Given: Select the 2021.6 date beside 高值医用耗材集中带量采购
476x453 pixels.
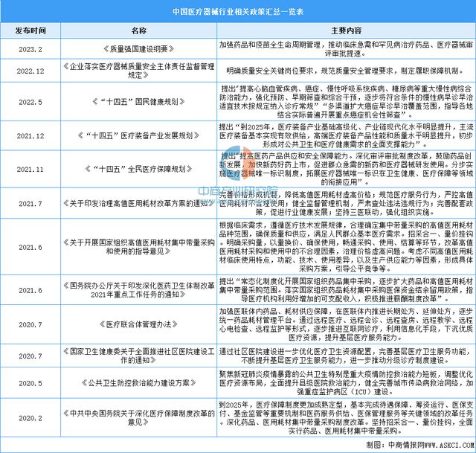Looking at the screenshot, I should [30, 247].
